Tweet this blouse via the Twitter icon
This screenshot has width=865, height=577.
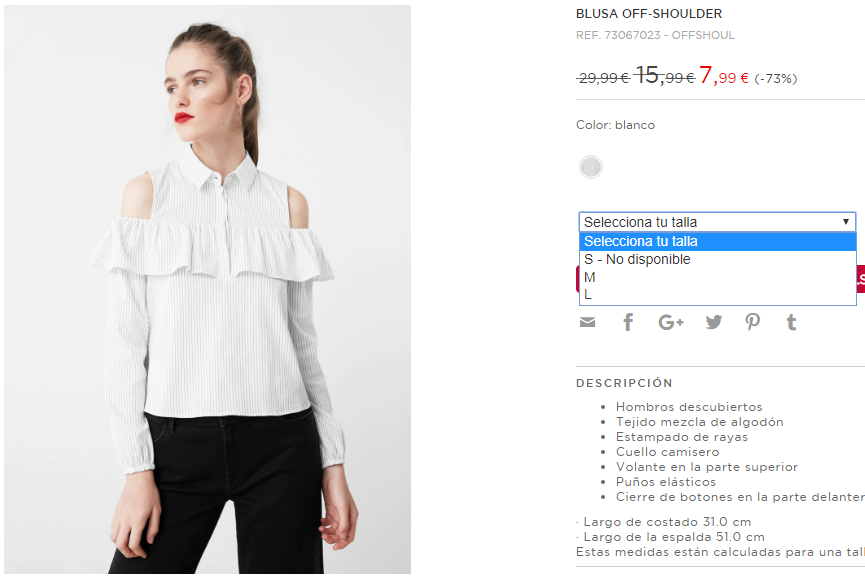(x=713, y=322)
